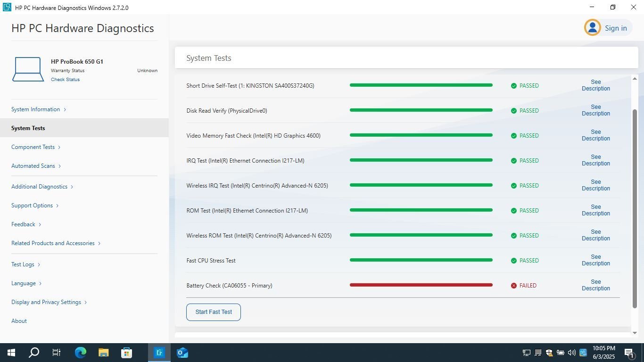Image resolution: width=644 pixels, height=362 pixels.
Task: See Description for Battery Check
Action: 596,285
